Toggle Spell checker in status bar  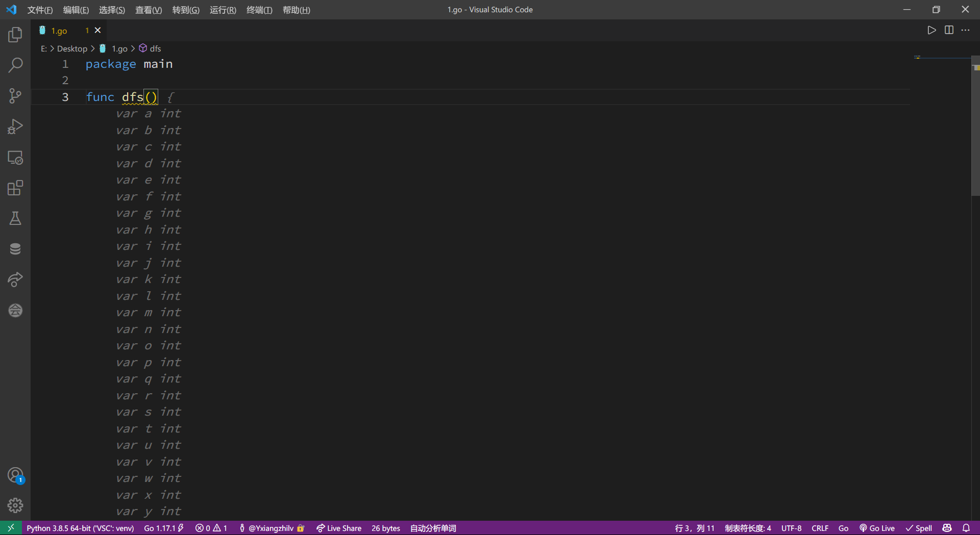tap(919, 528)
